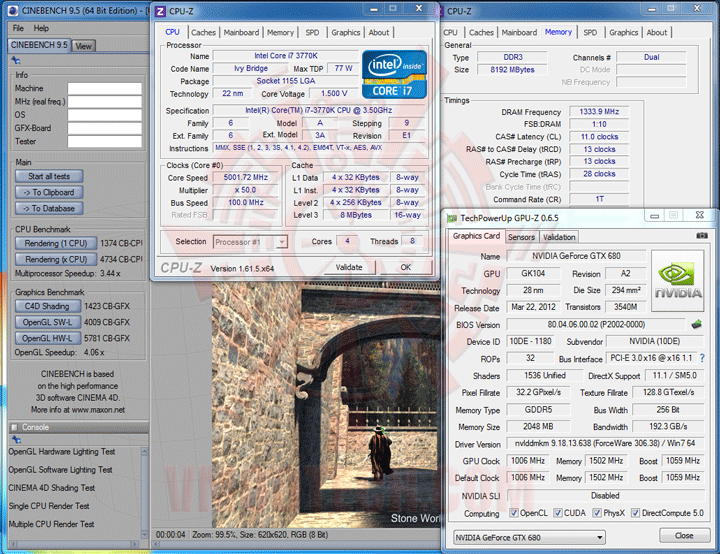The image size is (720, 554).
Task: Click the OK button in CPU-Z
Action: point(406,267)
